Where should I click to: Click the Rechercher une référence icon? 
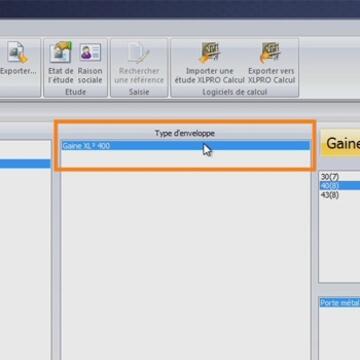point(139,53)
